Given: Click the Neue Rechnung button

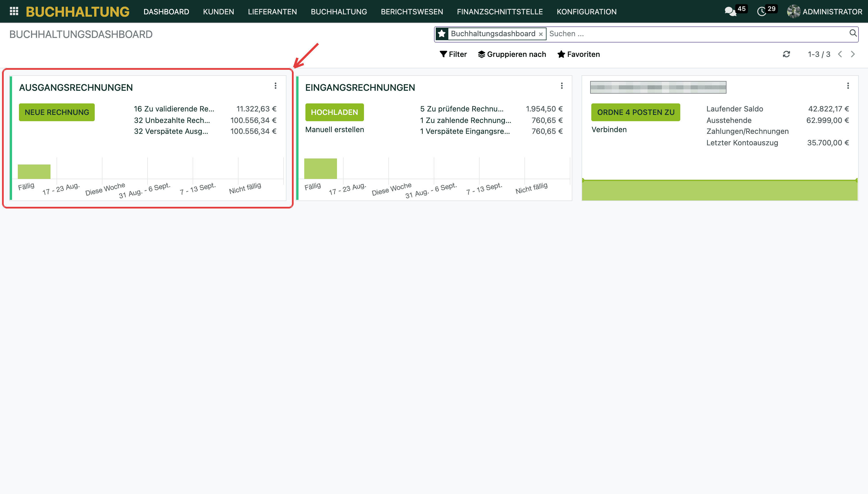Looking at the screenshot, I should (x=57, y=112).
